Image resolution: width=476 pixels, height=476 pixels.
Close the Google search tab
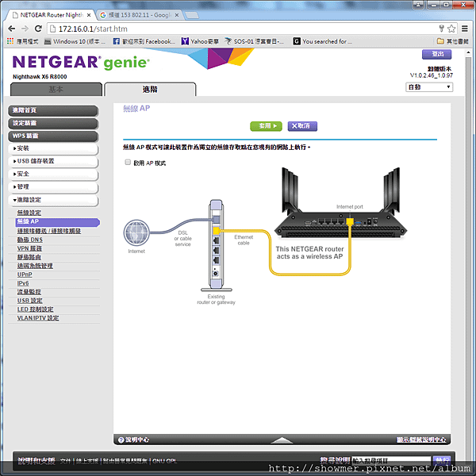[x=177, y=15]
